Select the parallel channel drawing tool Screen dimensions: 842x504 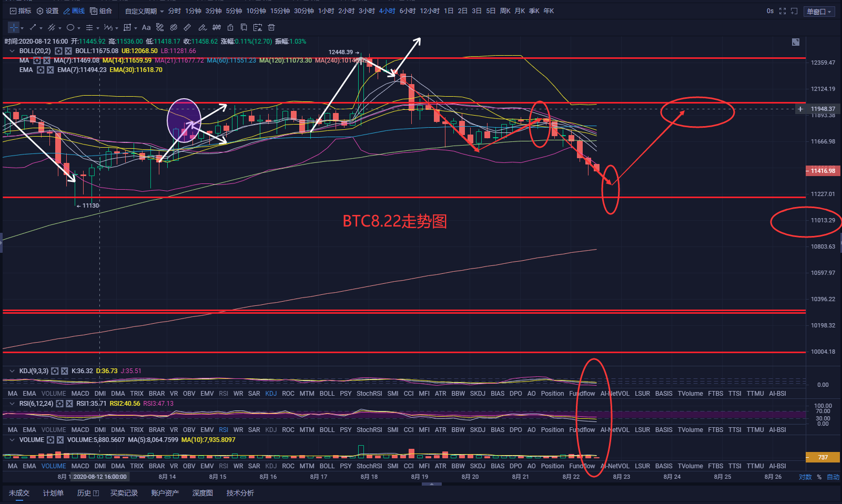point(51,27)
